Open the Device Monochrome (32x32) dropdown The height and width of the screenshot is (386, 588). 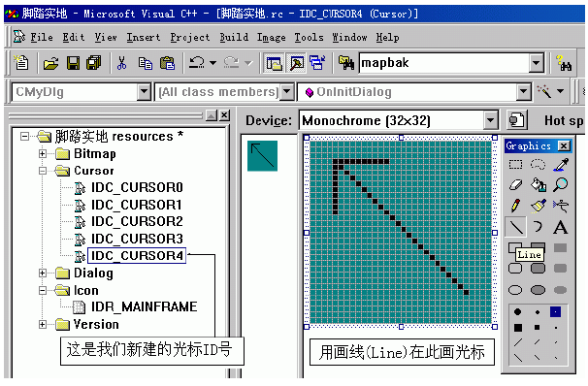(490, 120)
